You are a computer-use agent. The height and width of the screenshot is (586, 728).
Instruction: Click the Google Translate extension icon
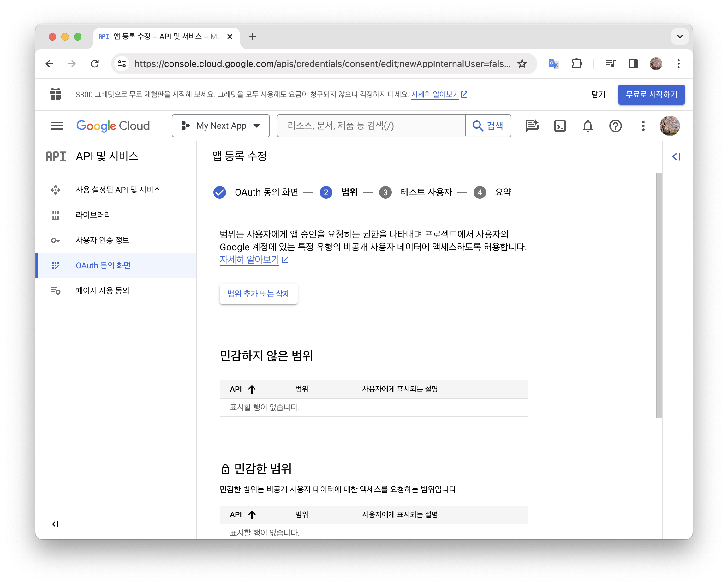point(553,63)
